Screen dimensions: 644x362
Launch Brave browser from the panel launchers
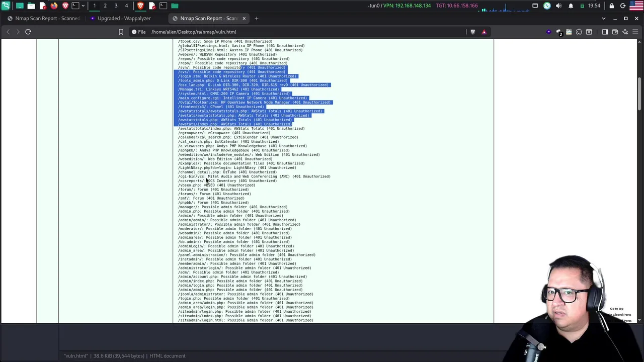tap(65, 6)
